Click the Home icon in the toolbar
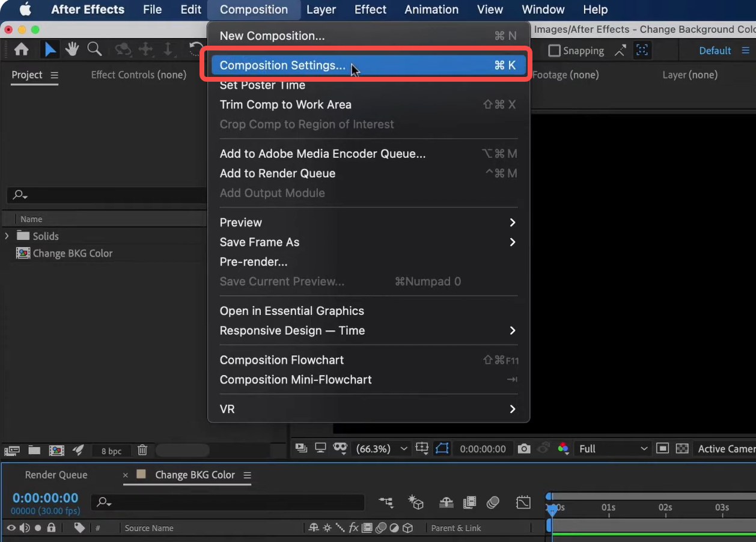Image resolution: width=756 pixels, height=542 pixels. click(21, 49)
